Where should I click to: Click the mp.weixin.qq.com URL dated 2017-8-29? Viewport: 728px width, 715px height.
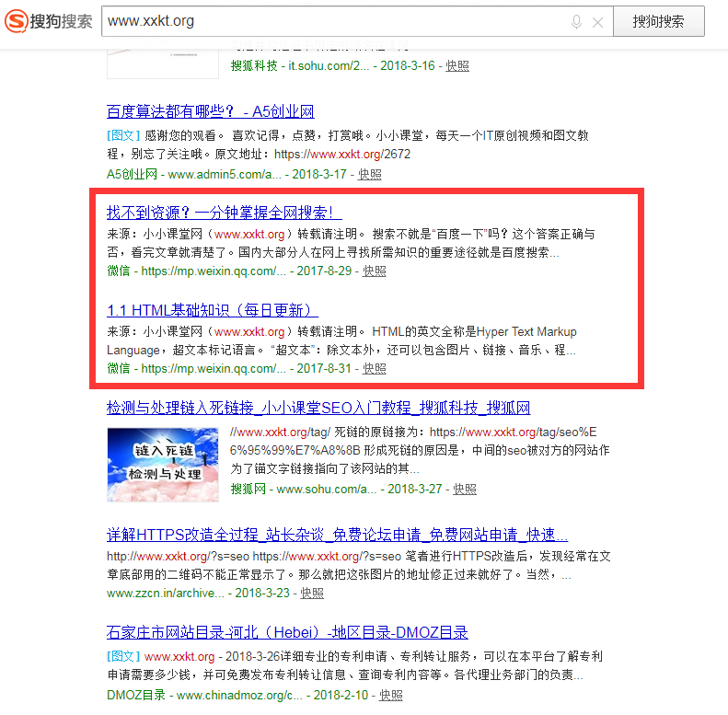214,271
